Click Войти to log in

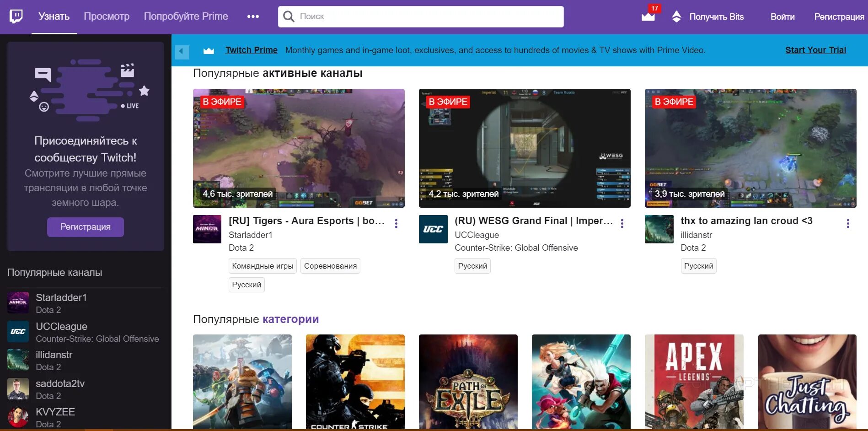782,17
